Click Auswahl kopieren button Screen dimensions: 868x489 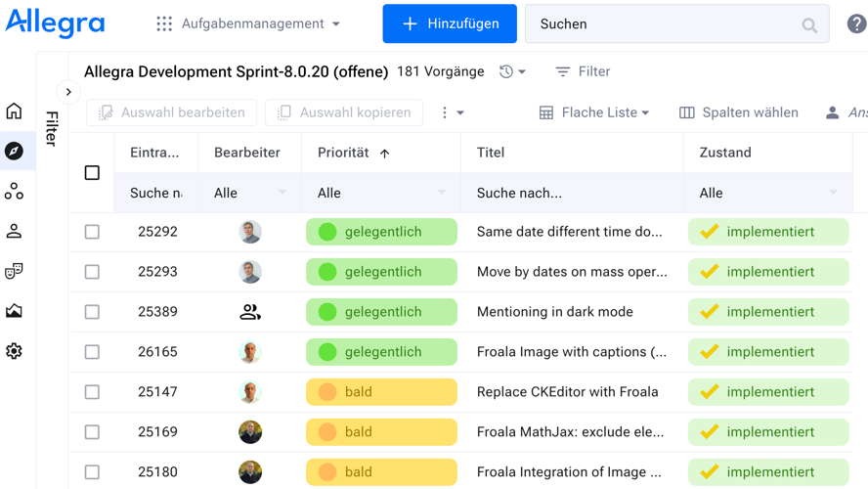pos(344,112)
